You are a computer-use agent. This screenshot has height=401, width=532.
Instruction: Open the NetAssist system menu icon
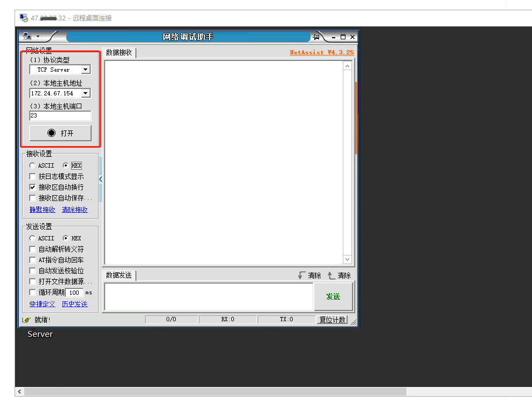pos(27,36)
